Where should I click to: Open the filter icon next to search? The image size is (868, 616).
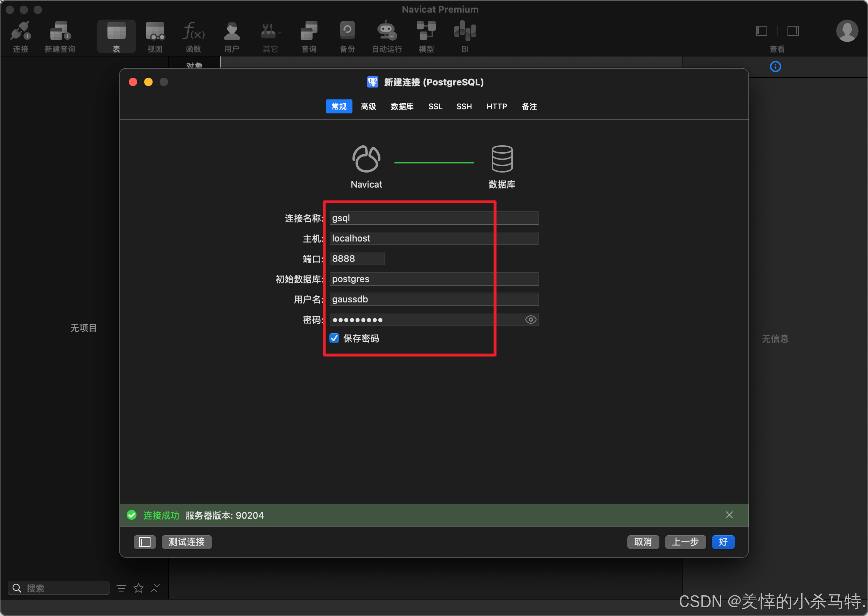point(121,588)
